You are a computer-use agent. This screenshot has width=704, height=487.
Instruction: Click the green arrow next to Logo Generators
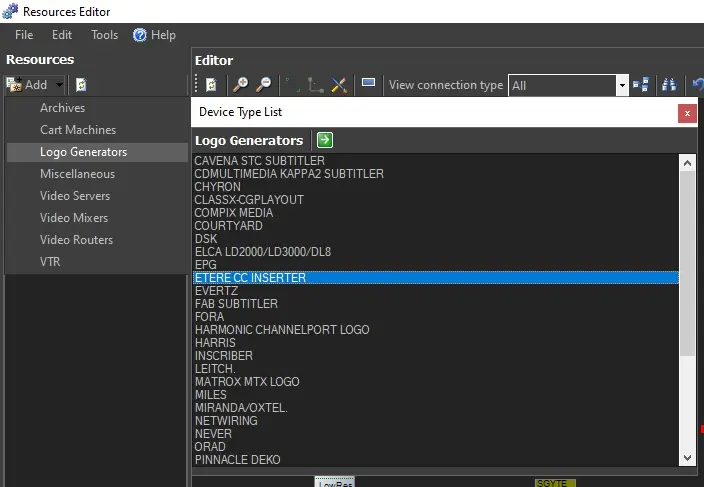[325, 140]
